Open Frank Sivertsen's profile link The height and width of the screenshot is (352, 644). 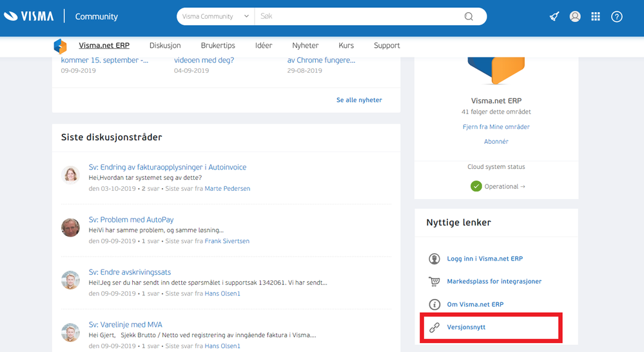tap(227, 241)
